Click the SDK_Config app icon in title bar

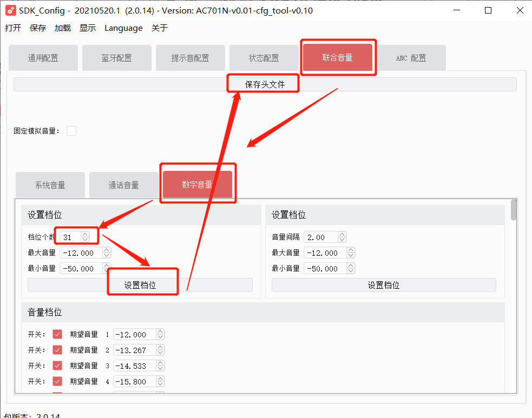point(10,10)
